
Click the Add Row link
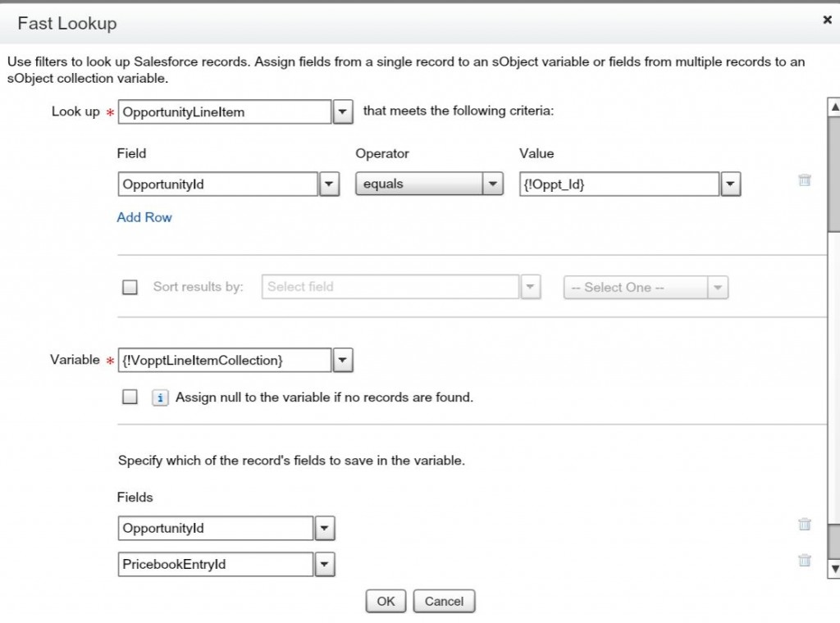144,217
